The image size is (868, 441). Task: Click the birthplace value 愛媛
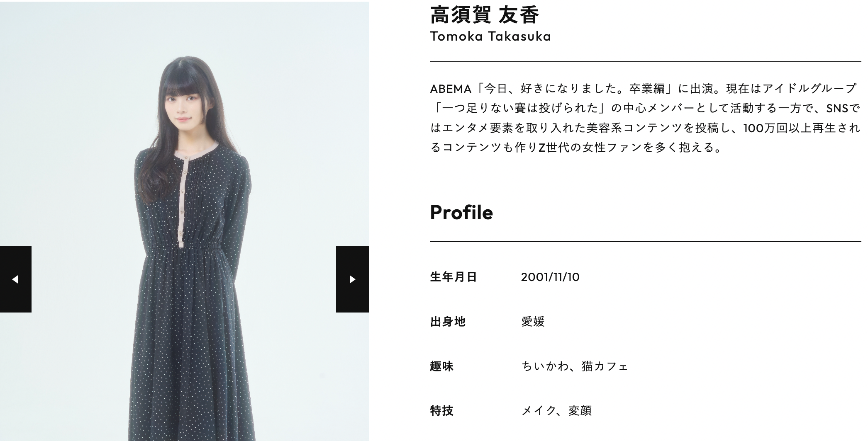pos(533,322)
